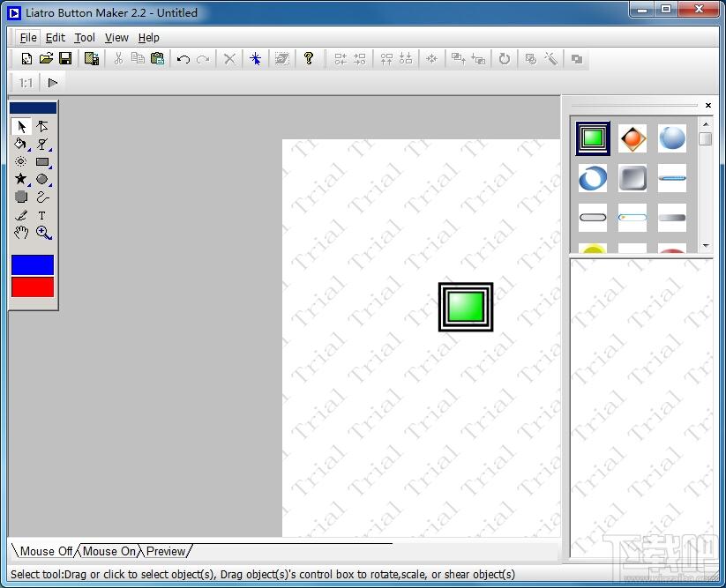The height and width of the screenshot is (588, 726).
Task: Open the View menu
Action: [x=116, y=38]
